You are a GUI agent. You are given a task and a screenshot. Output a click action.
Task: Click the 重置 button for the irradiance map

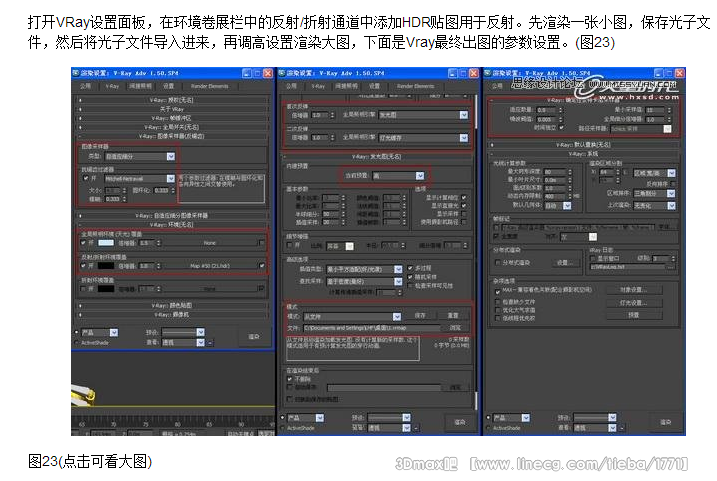(453, 316)
